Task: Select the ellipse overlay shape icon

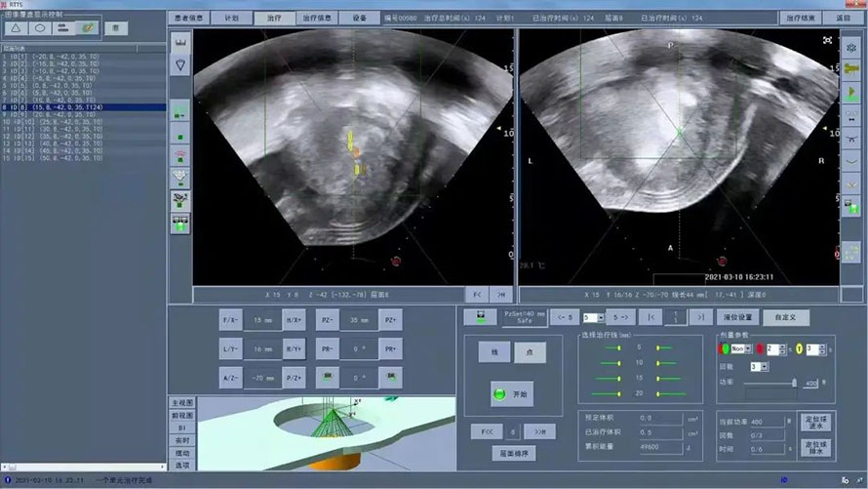Action: tap(40, 28)
